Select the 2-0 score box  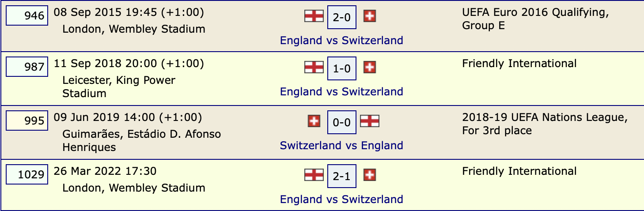pos(342,17)
